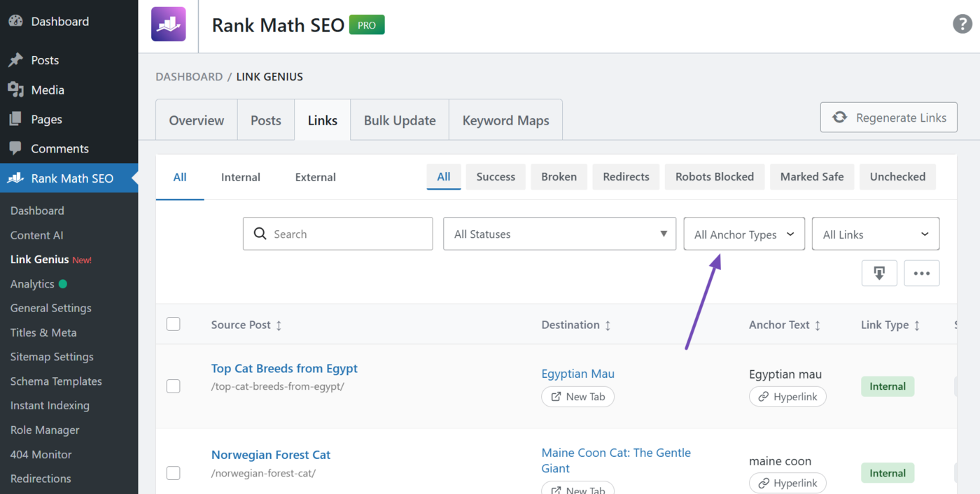The height and width of the screenshot is (494, 980).
Task: Expand the All Anchor Types dropdown
Action: click(743, 234)
